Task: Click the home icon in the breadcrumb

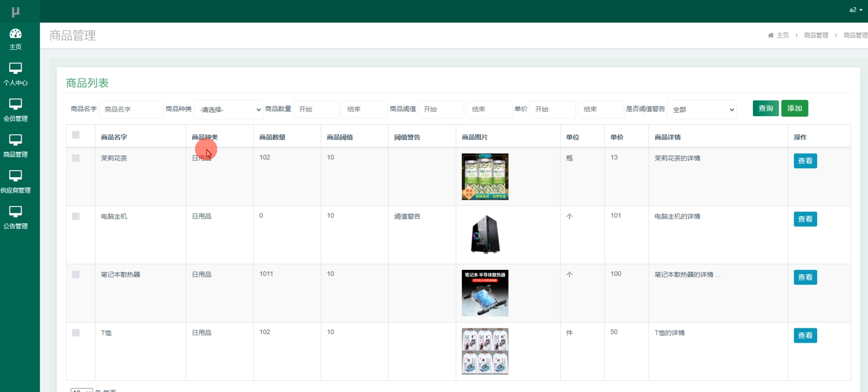Action: [x=770, y=35]
